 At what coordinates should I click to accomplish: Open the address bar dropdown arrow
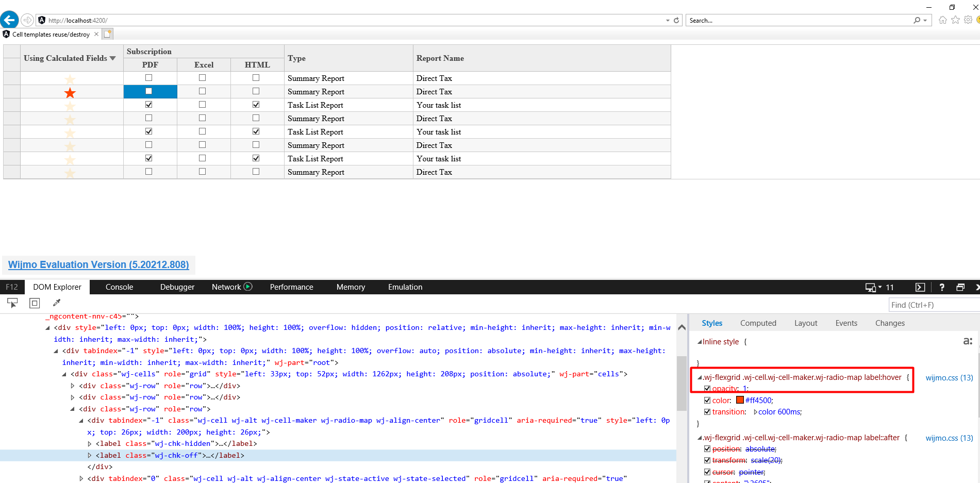pyautogui.click(x=668, y=21)
